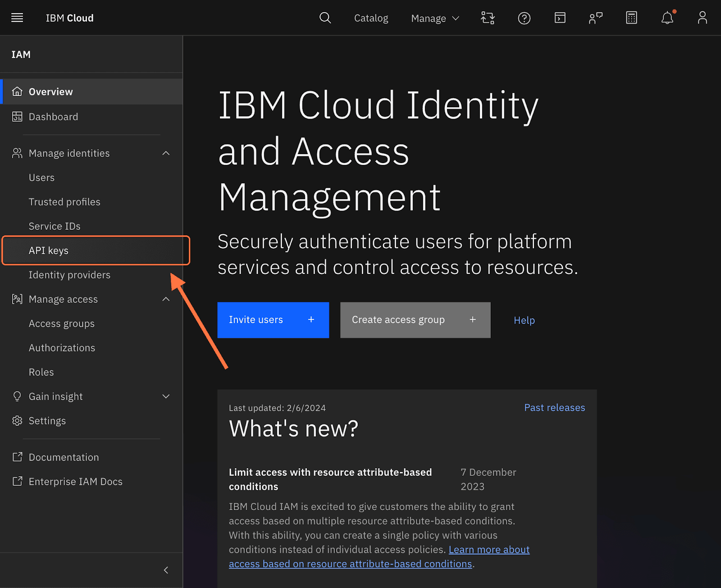The image size is (721, 588).
Task: Select API keys in sidebar
Action: click(49, 251)
